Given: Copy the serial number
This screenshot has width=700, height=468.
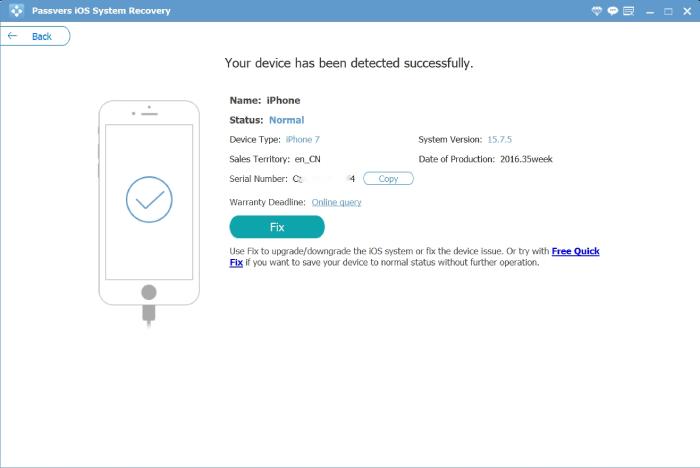Looking at the screenshot, I should [x=388, y=179].
